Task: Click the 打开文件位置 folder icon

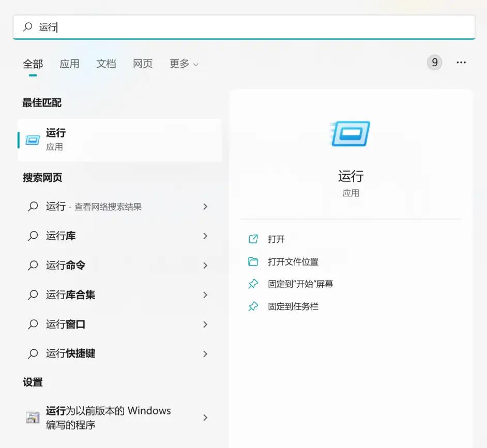Action: [x=253, y=261]
